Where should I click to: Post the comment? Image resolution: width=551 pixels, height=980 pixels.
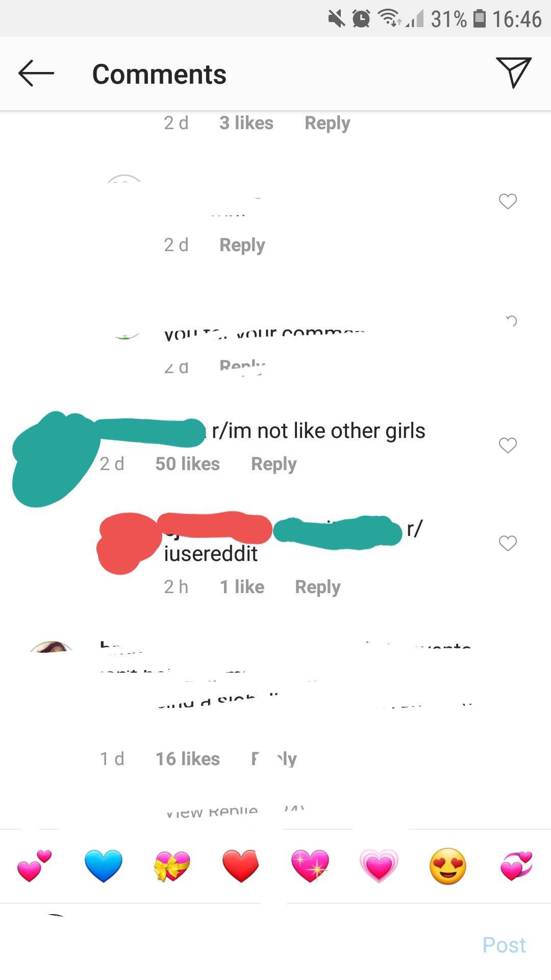click(x=504, y=945)
